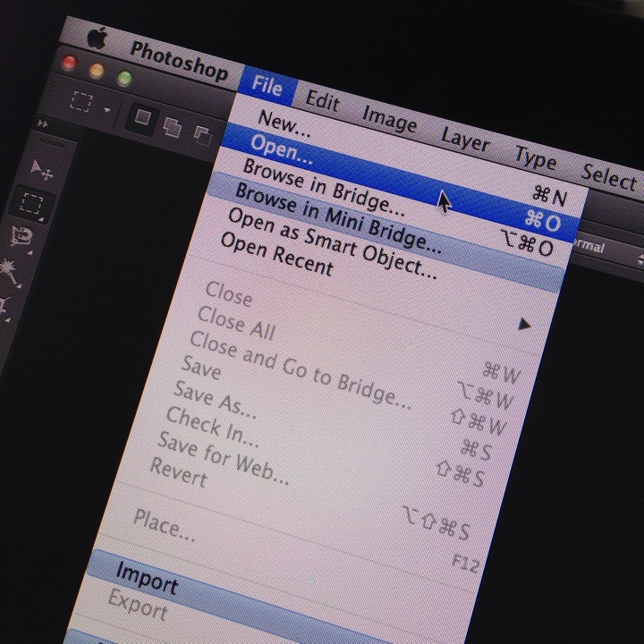Click the green zoom window button

coord(123,79)
